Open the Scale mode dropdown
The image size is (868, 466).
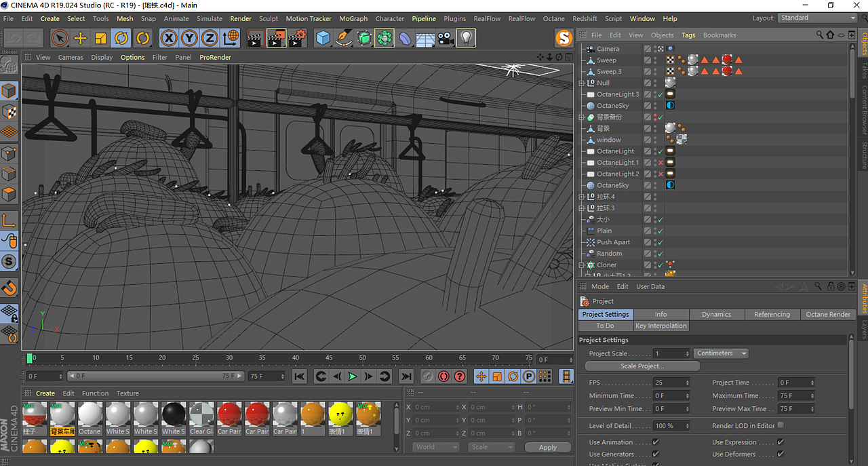[492, 447]
